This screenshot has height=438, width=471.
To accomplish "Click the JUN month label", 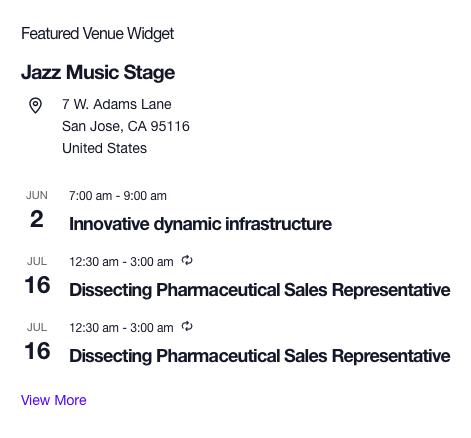I will point(37,195).
